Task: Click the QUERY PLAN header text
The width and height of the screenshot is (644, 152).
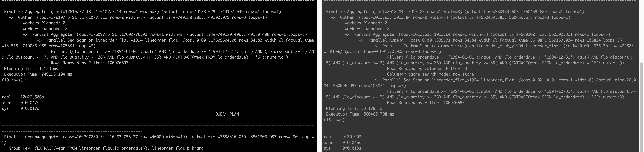Action: (227, 114)
